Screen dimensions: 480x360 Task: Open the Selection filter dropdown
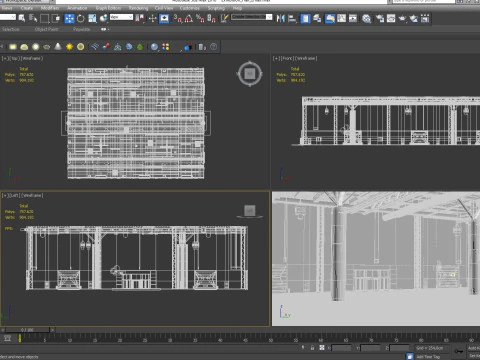[x=8, y=17]
